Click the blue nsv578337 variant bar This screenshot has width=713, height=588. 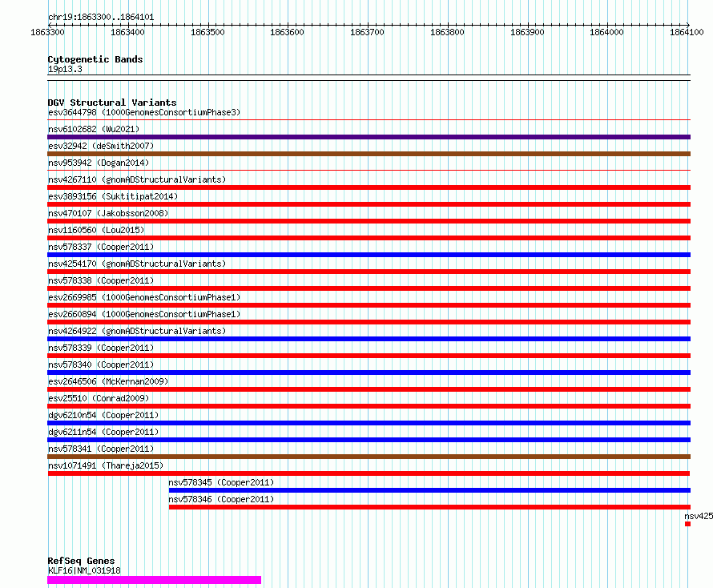point(369,255)
